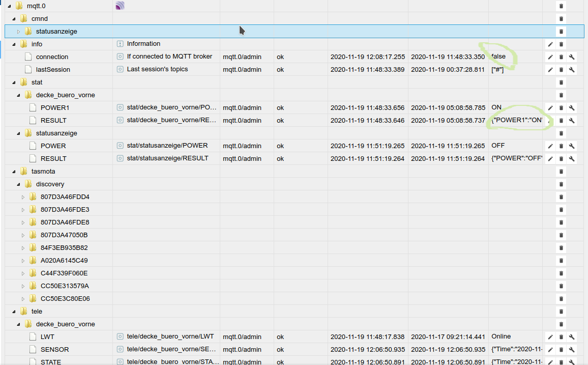Image resolution: width=588 pixels, height=365 pixels.
Task: Collapse the mqtt.0 tree node
Action: pyautogui.click(x=9, y=7)
